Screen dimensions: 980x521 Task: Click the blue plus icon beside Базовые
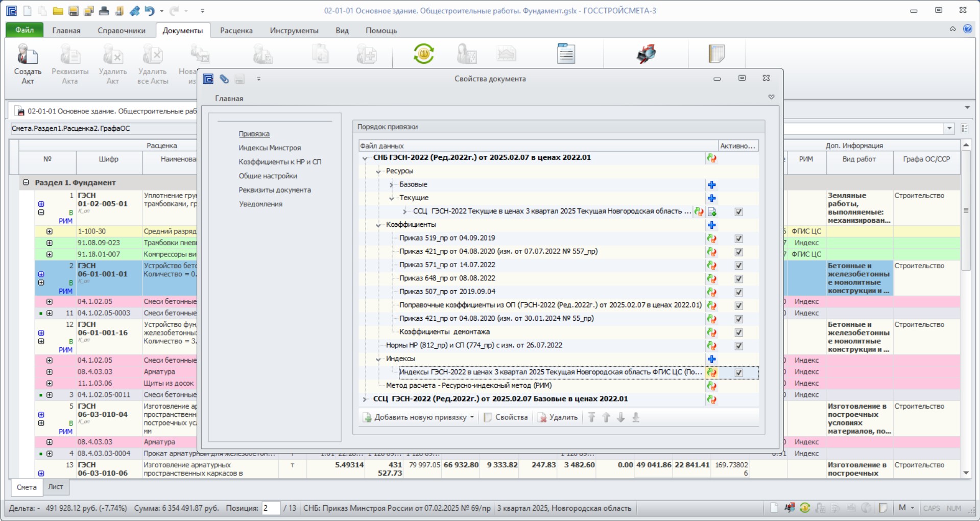point(712,185)
